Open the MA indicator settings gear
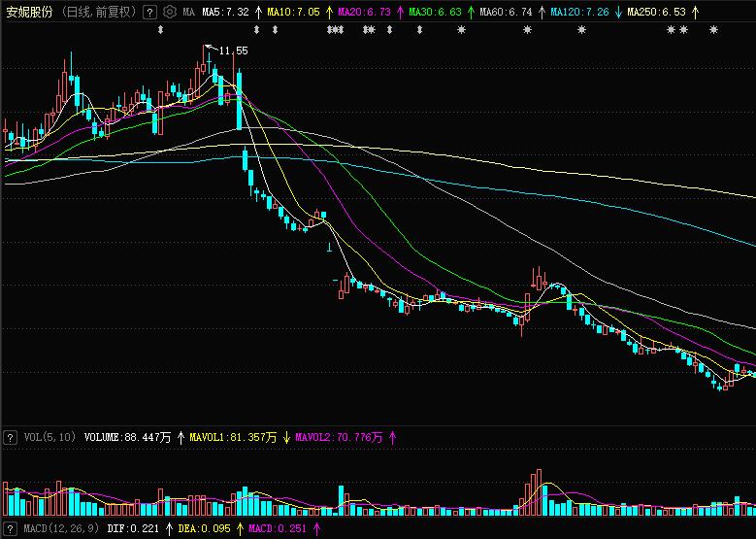This screenshot has width=756, height=539. [170, 12]
